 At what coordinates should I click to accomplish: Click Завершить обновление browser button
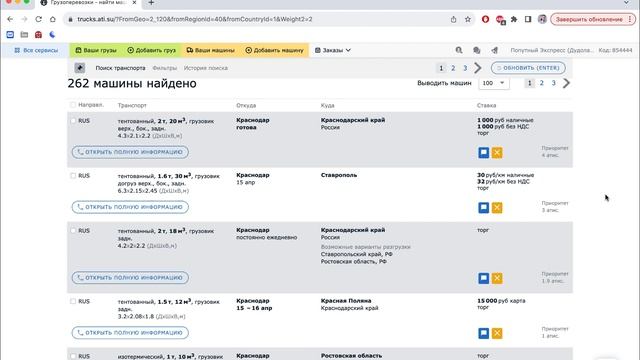pos(593,19)
